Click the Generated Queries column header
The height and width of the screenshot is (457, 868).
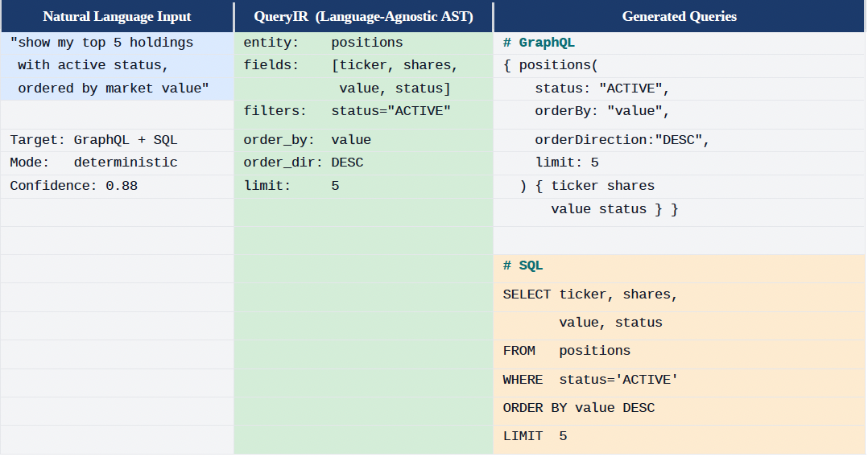click(680, 17)
